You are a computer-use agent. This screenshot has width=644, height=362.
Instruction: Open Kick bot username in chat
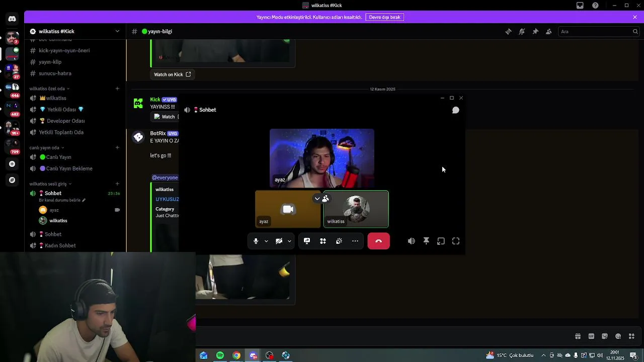[x=155, y=100]
